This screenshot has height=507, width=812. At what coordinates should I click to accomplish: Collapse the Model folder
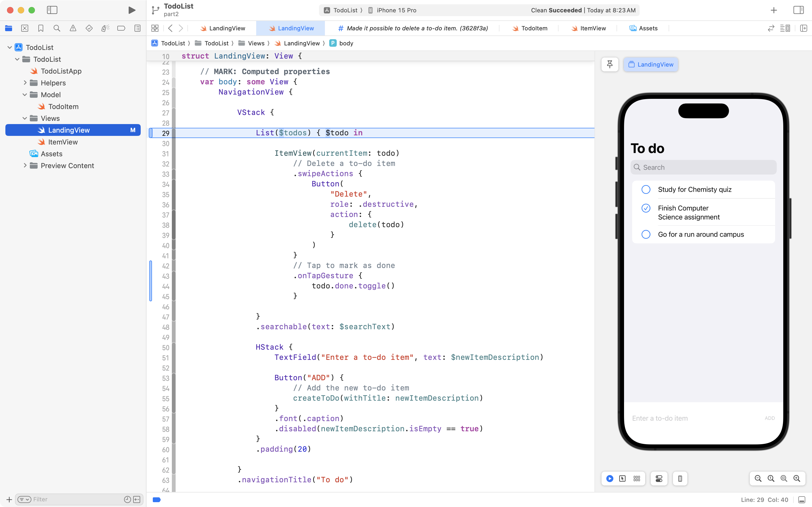[x=25, y=95]
